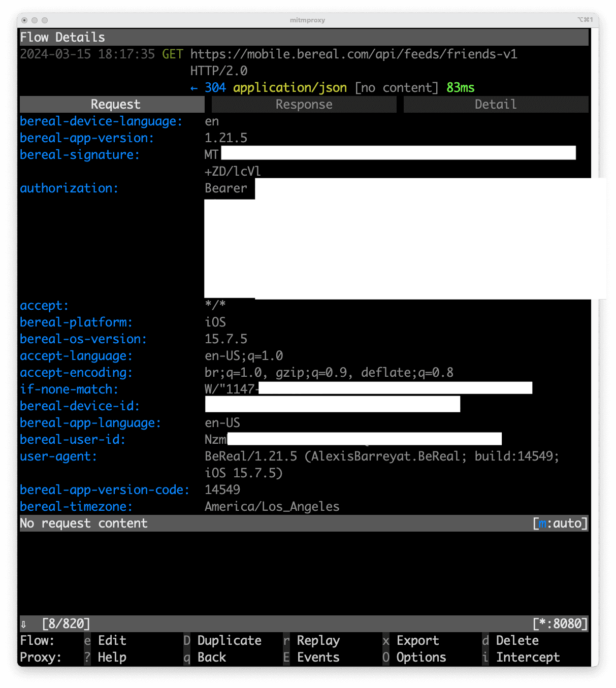Select the bereal-user-id header name
616x688 pixels.
(x=73, y=440)
